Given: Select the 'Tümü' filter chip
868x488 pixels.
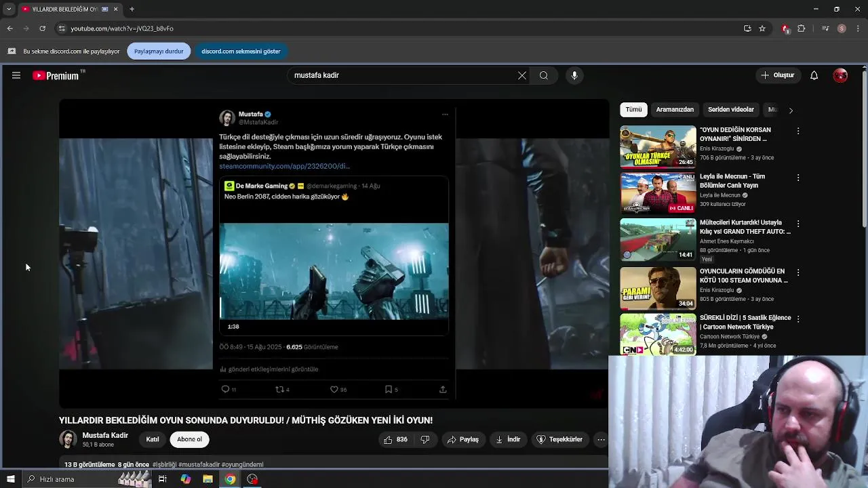Looking at the screenshot, I should click(633, 110).
